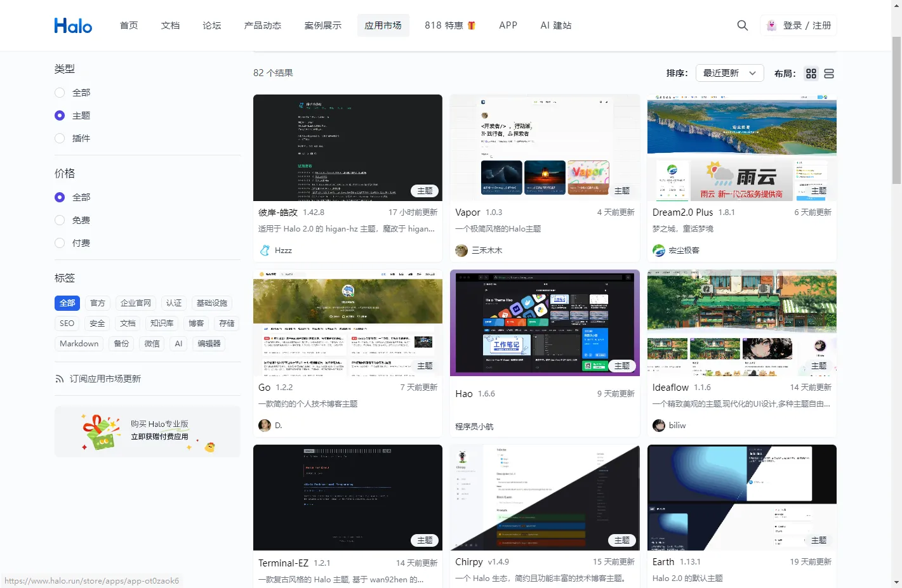Filter by 安全 tag
Viewport: 902px width, 588px height.
(x=97, y=323)
